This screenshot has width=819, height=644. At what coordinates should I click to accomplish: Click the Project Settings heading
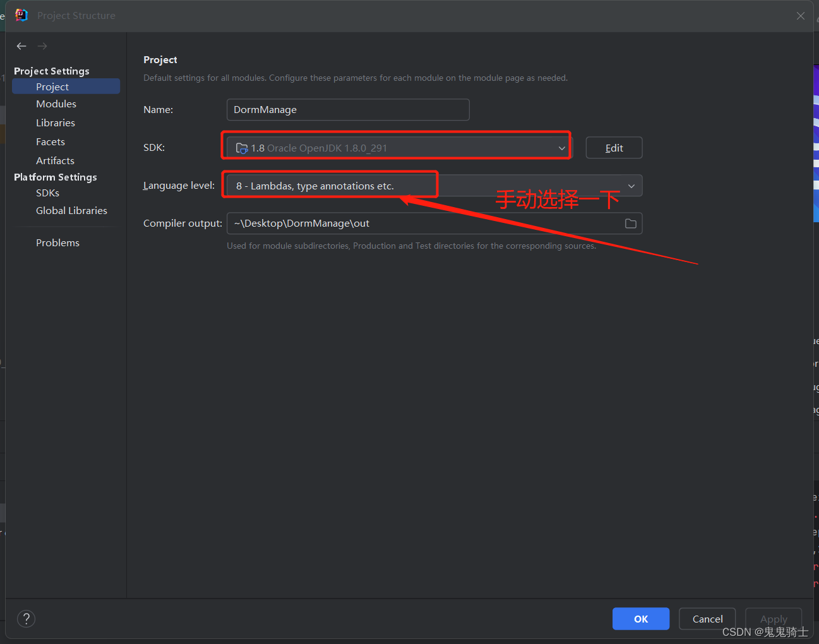tap(52, 71)
